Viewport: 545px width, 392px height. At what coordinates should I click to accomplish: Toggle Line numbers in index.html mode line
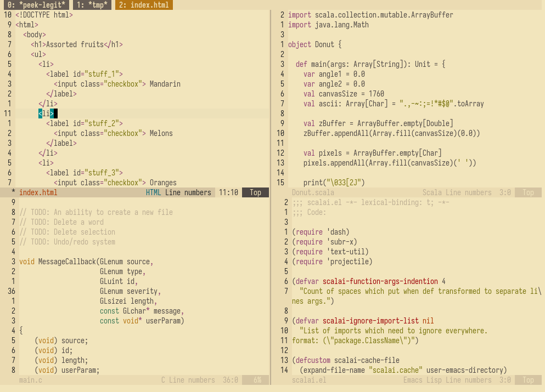(x=188, y=192)
